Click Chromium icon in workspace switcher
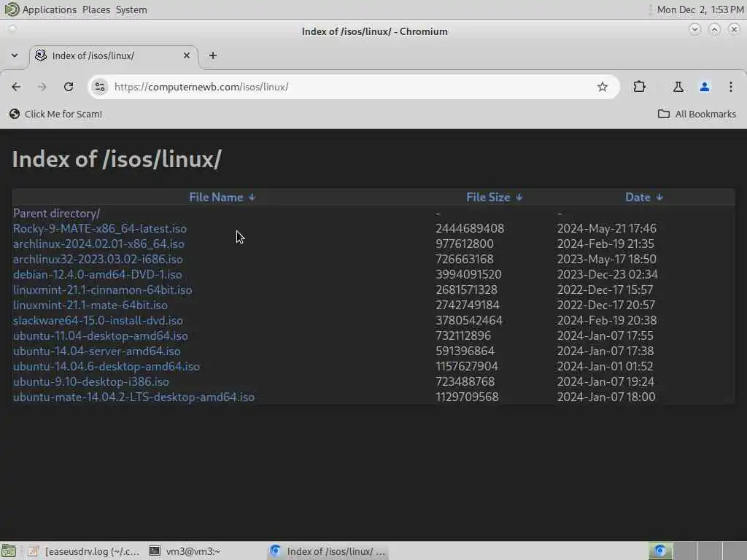Screen dimensions: 747x560 (x=660, y=551)
